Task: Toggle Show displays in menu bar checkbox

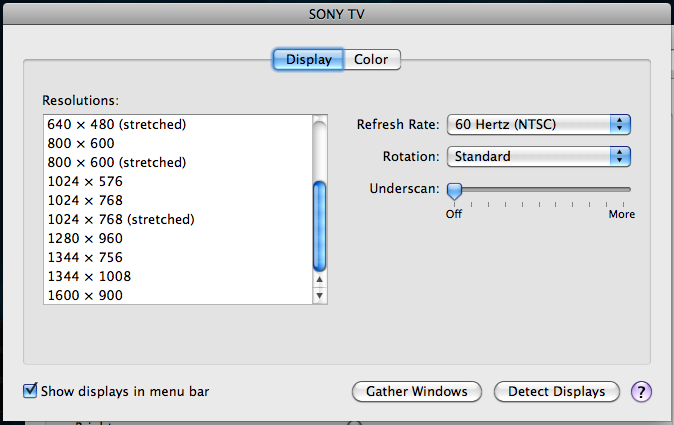Action: (x=30, y=391)
